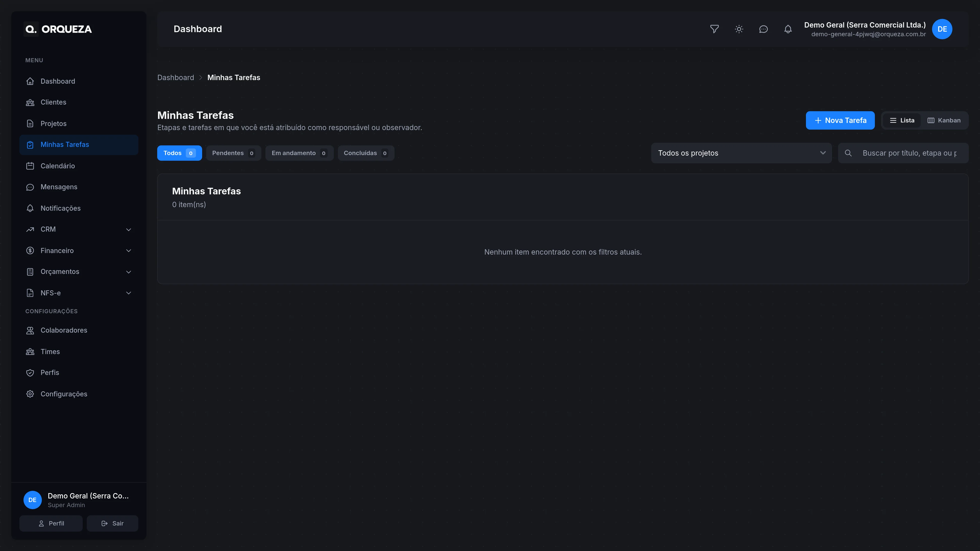The height and width of the screenshot is (551, 980).
Task: Expand the CRM submenu chevron
Action: click(129, 229)
